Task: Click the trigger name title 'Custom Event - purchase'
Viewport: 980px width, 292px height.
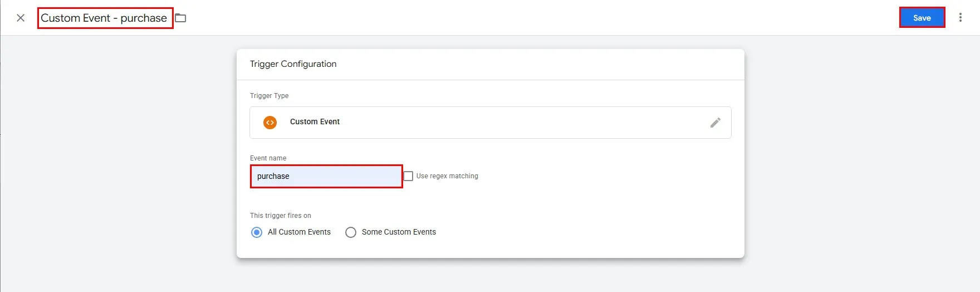Action: click(x=104, y=18)
